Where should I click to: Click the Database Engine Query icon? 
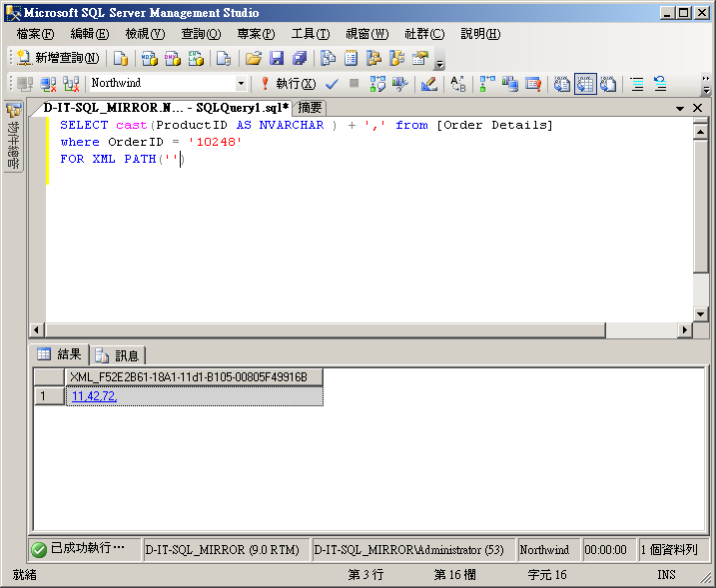[x=121, y=59]
